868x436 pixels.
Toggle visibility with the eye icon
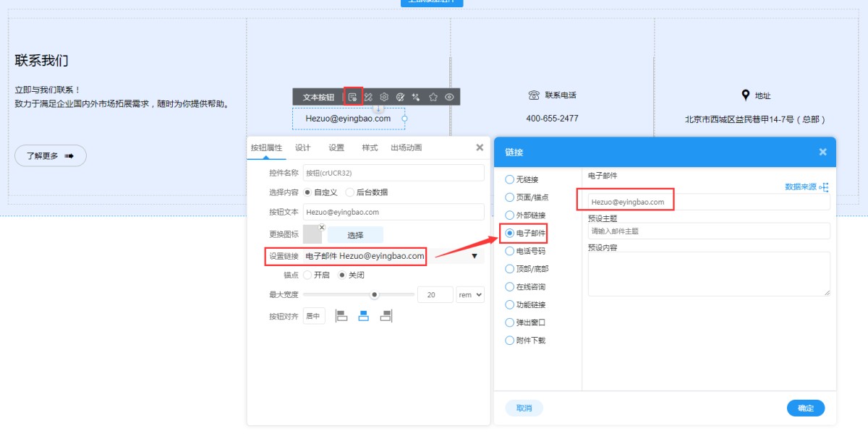pyautogui.click(x=449, y=97)
